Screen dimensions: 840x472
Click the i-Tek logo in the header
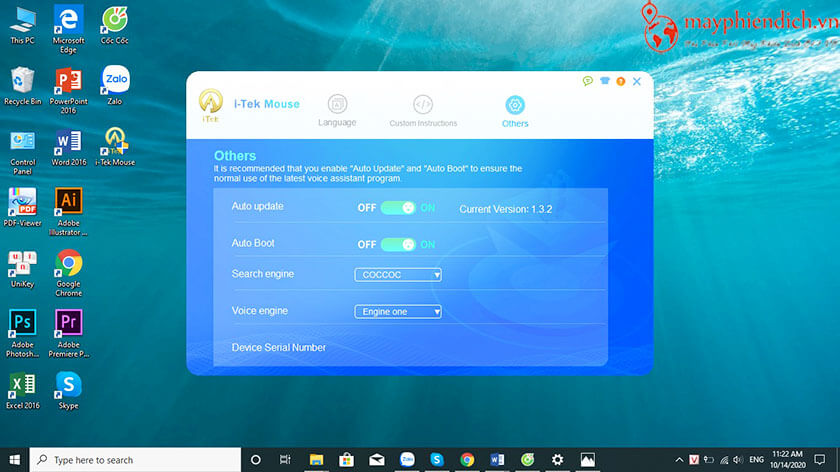tap(211, 104)
